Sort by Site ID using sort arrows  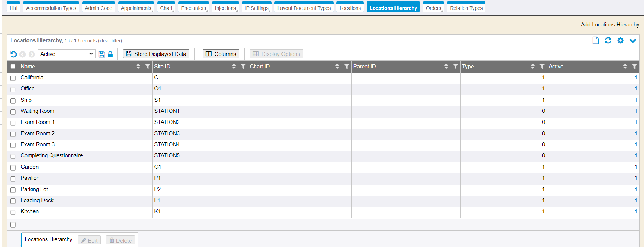click(234, 66)
